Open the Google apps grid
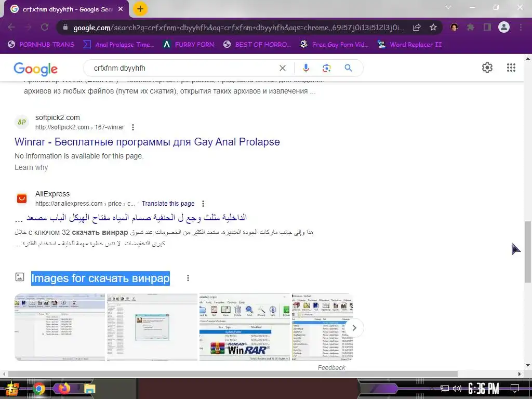Screen dimensions: 532x399 (511, 68)
